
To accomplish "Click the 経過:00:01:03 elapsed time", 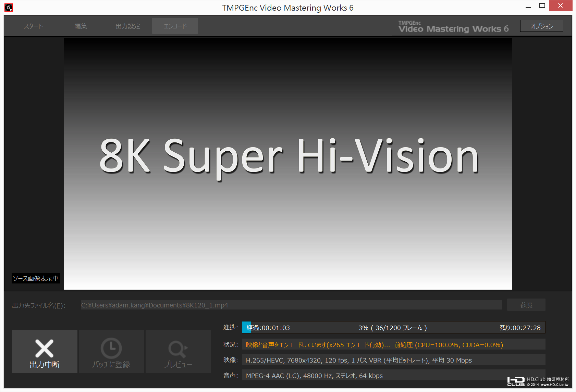I will [268, 328].
